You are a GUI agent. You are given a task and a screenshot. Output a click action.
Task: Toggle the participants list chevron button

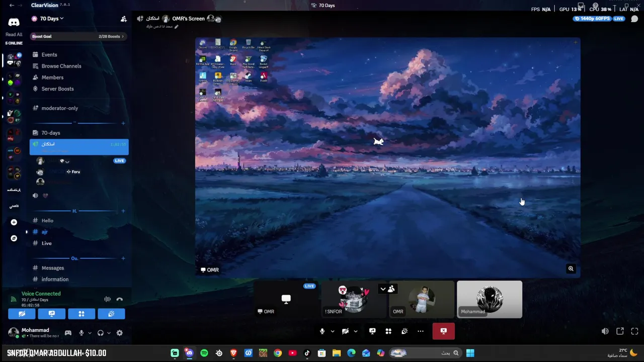[387, 289]
